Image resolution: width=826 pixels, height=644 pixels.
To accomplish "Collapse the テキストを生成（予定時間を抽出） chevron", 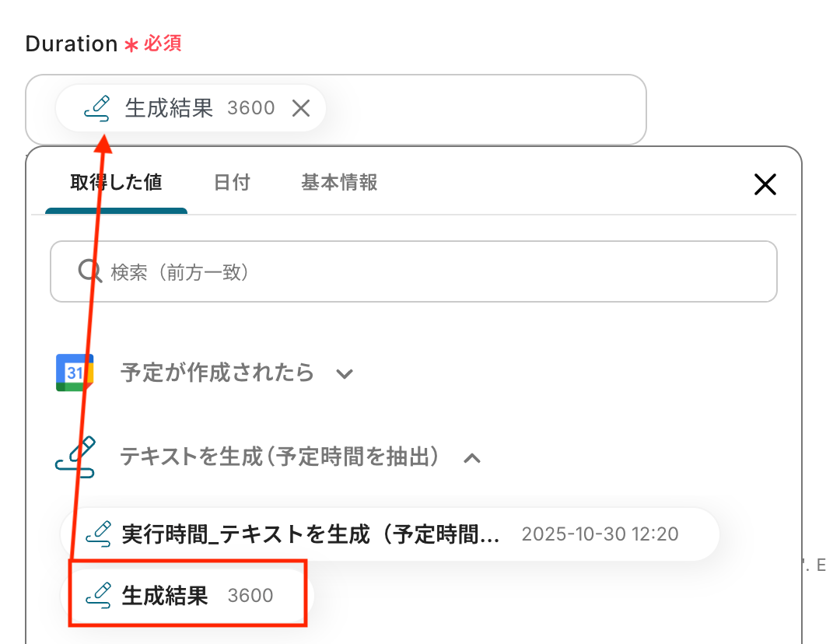I will click(471, 458).
